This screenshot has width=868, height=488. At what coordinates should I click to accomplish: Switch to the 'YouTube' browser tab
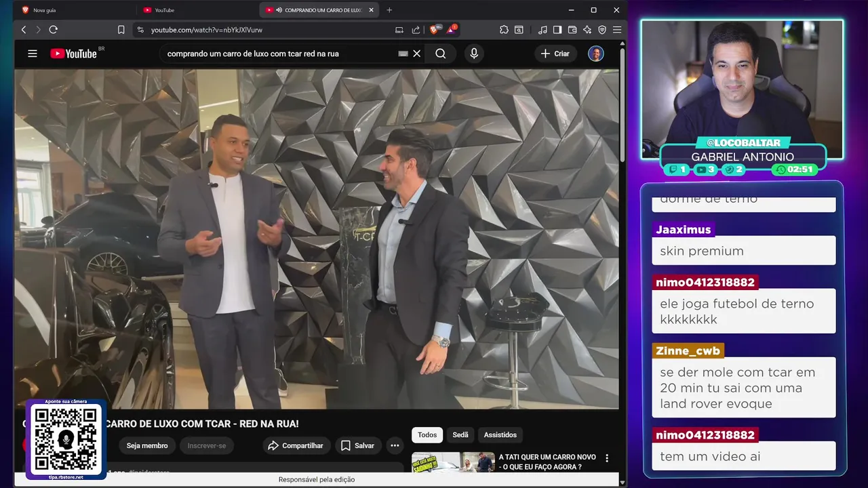pyautogui.click(x=197, y=10)
